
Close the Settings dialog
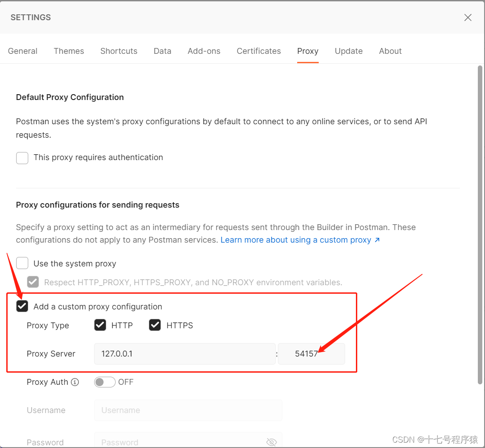coord(468,17)
